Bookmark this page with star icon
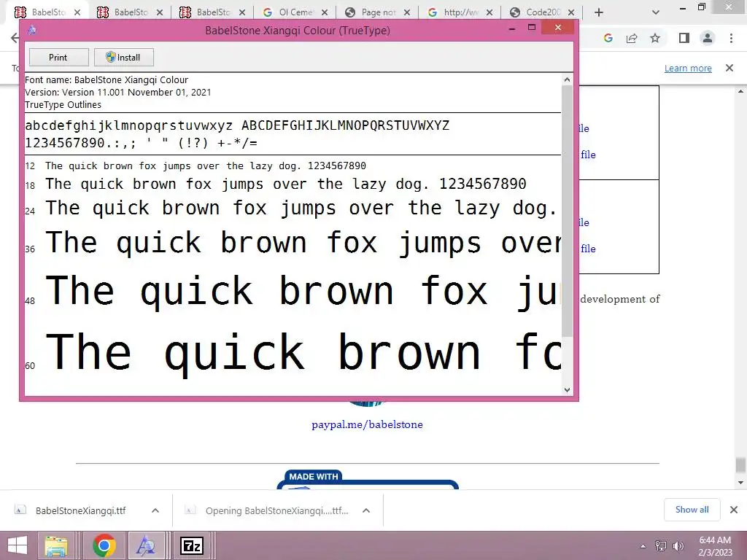The height and width of the screenshot is (560, 747). pos(655,38)
